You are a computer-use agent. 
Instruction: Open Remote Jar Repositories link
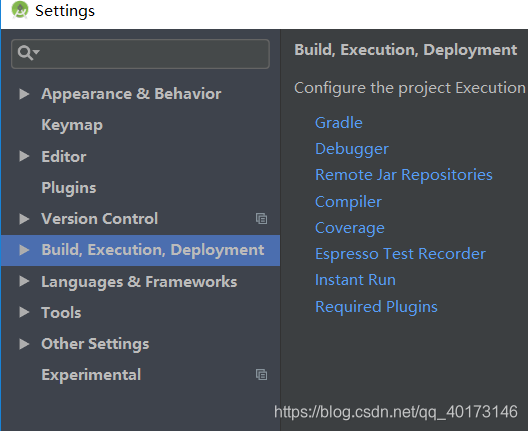pyautogui.click(x=404, y=175)
